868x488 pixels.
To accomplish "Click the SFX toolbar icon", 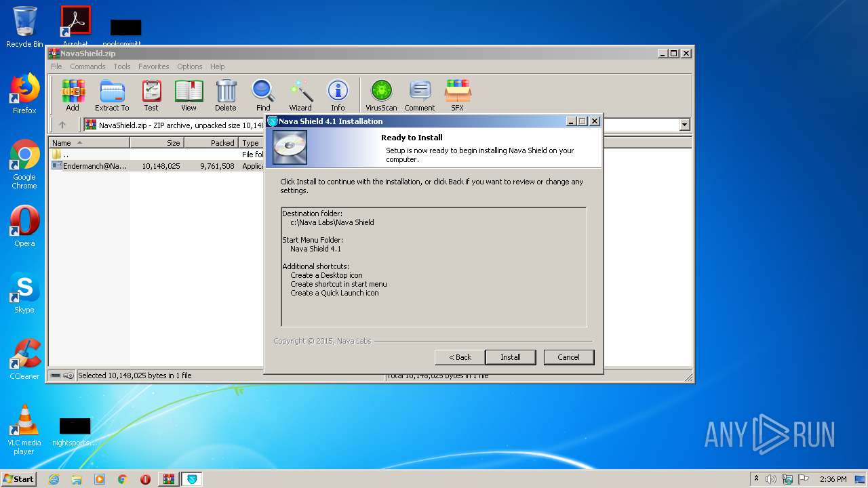I will tap(458, 95).
